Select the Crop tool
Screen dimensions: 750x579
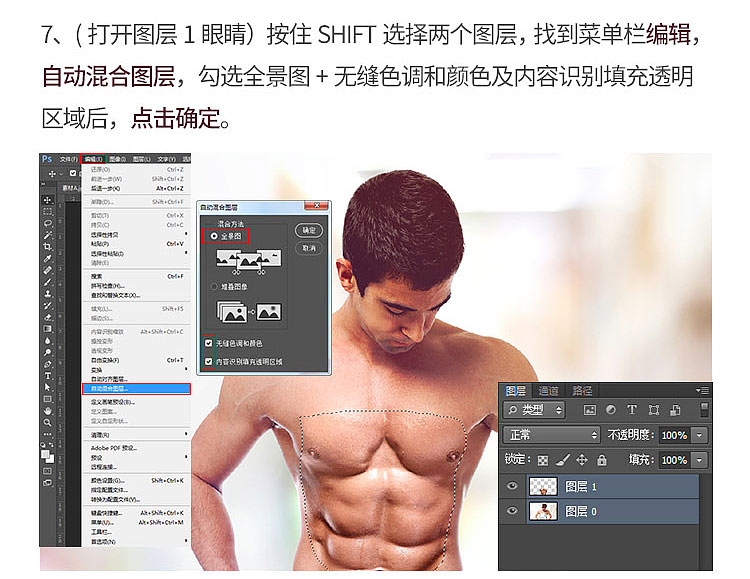click(47, 247)
